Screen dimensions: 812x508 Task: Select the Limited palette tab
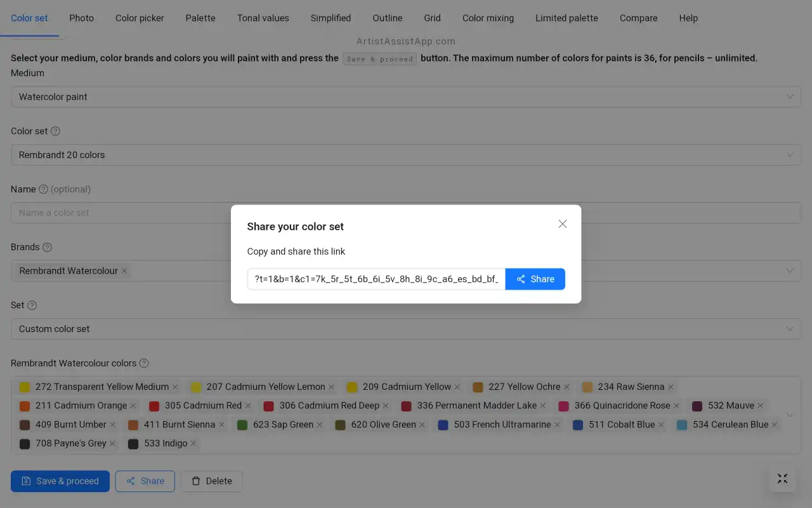(566, 18)
